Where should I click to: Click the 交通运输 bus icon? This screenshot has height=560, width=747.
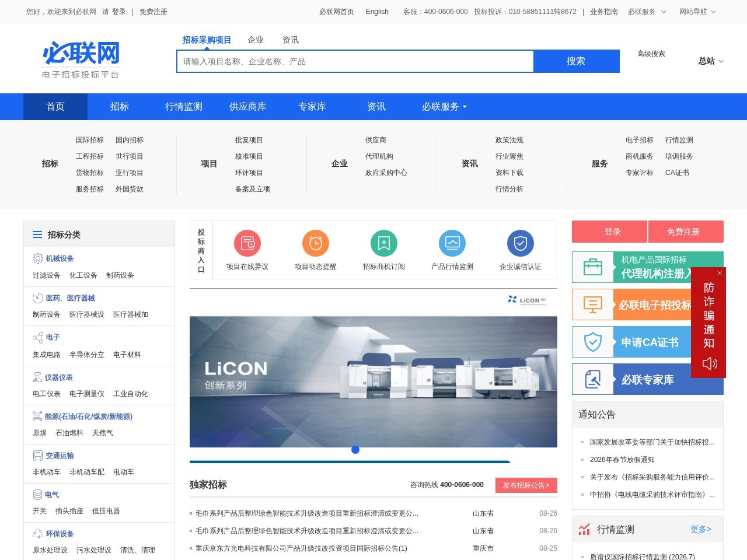[x=38, y=456]
